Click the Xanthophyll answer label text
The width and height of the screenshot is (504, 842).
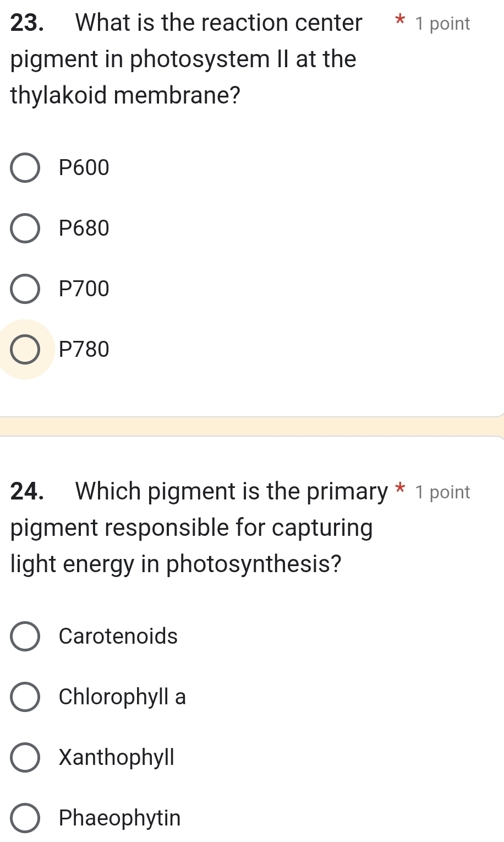(117, 758)
